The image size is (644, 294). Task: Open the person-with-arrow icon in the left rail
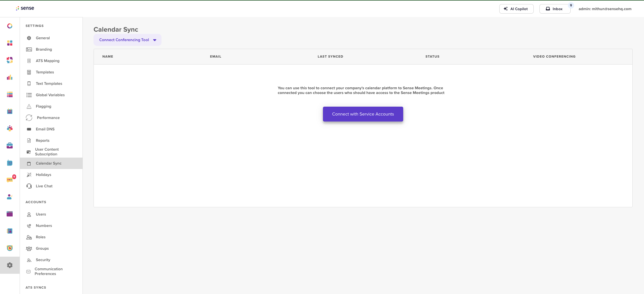pyautogui.click(x=10, y=197)
